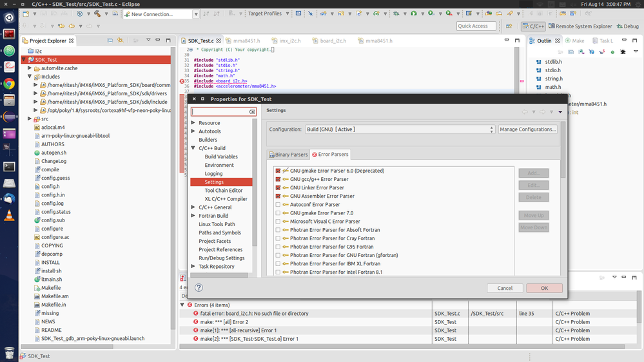Collapse the C/C++ Build tree node
The image size is (644, 362).
pos(193,148)
